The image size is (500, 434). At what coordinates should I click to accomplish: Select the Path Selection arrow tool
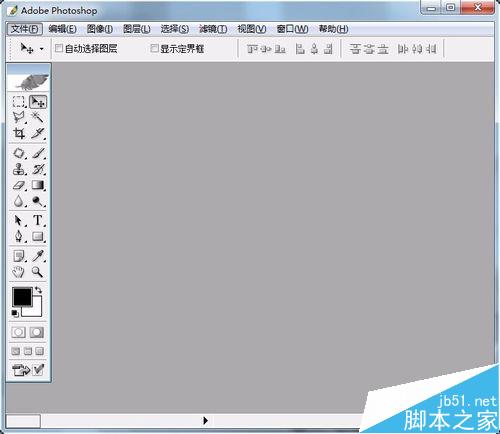pos(19,221)
